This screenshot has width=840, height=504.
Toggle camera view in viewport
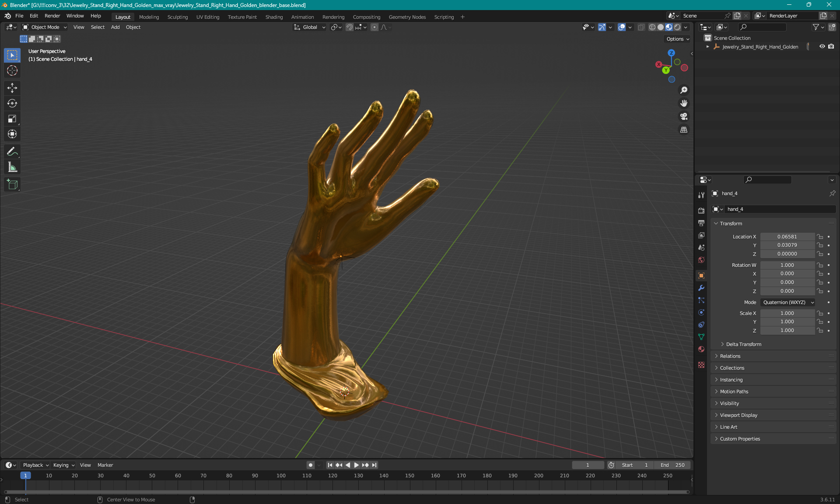click(683, 116)
